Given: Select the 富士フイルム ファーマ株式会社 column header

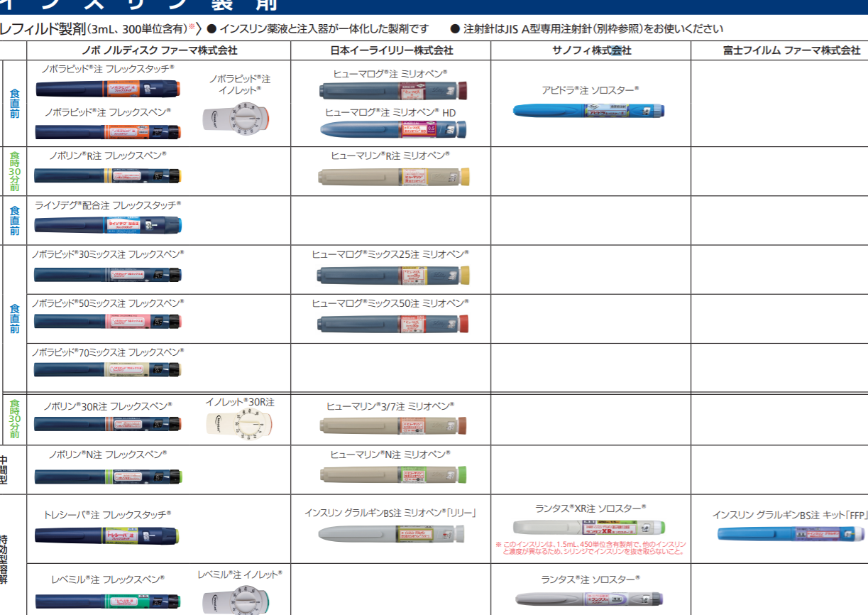Looking at the screenshot, I should [791, 50].
